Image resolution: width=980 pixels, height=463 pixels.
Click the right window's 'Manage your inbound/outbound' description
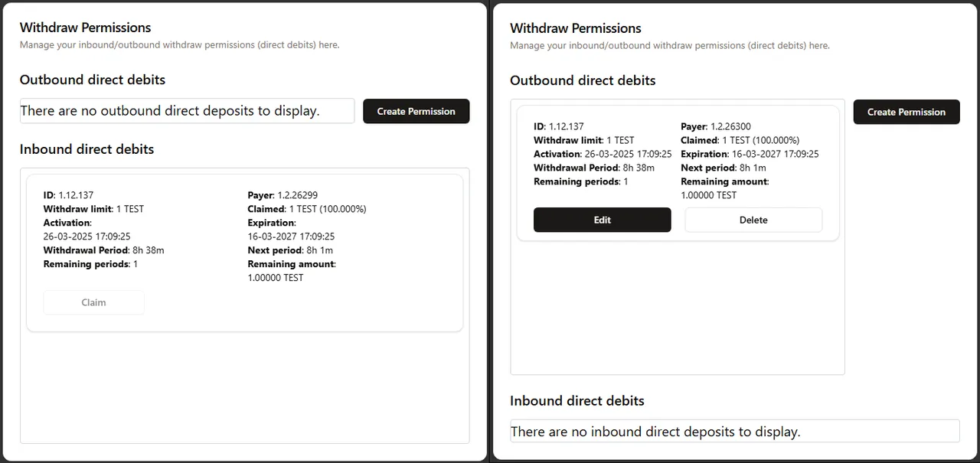click(670, 46)
